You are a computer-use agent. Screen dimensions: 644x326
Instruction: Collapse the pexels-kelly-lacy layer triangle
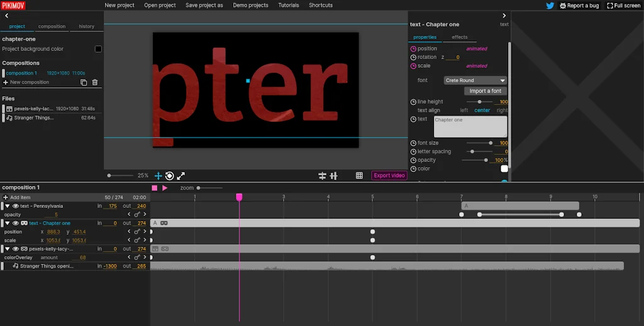point(8,249)
